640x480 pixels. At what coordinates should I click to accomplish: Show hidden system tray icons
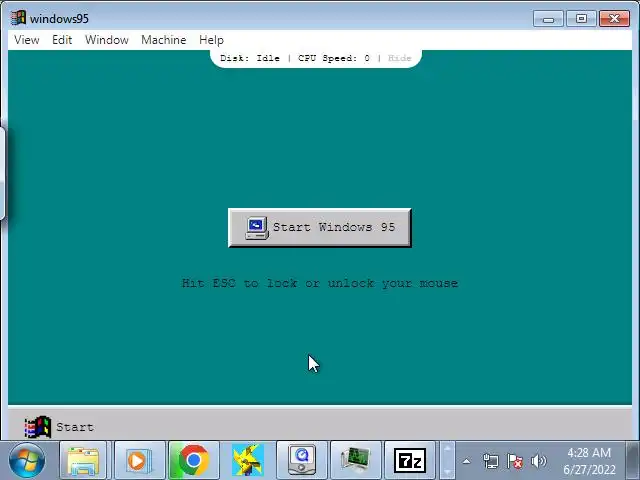click(467, 461)
